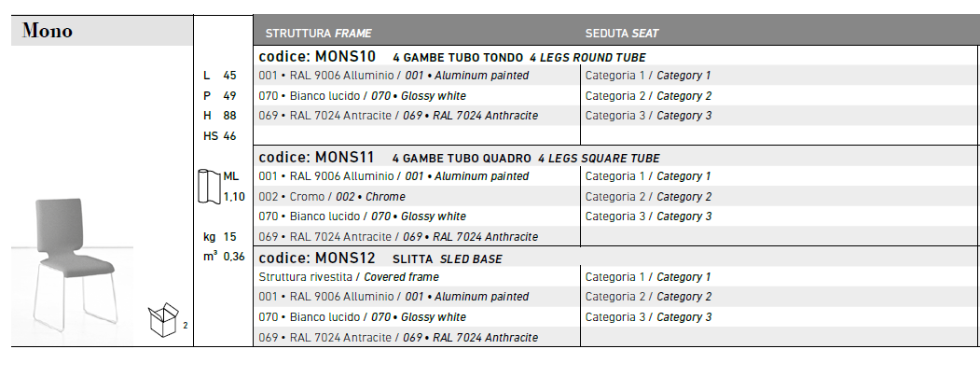Pick Categoria 1 under MONS10 seat
This screenshot has height=391, width=980.
[x=648, y=76]
